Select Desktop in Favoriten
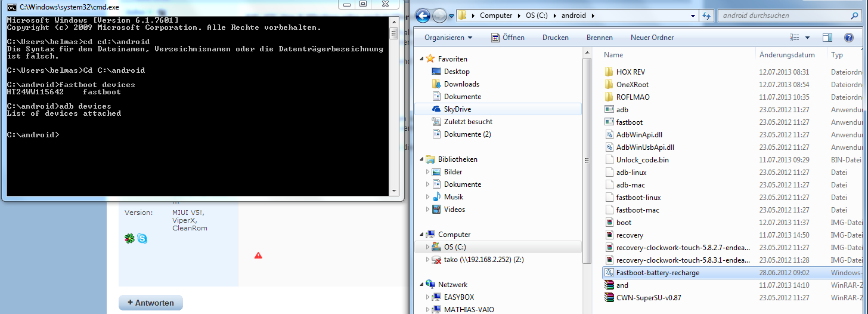Image resolution: width=868 pixels, height=314 pixels. pyautogui.click(x=457, y=72)
